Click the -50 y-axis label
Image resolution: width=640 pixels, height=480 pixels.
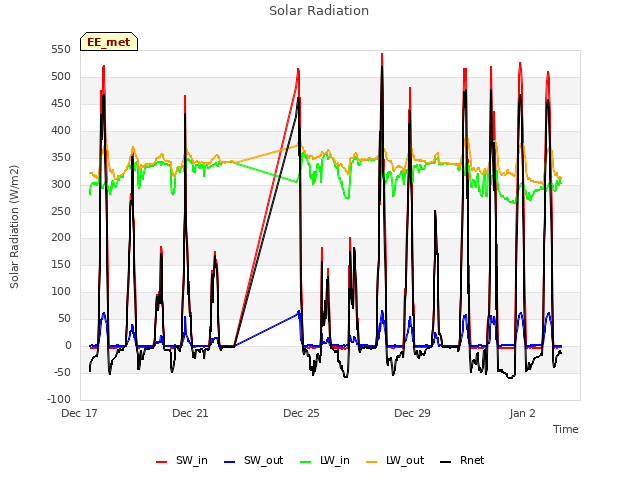pos(62,373)
